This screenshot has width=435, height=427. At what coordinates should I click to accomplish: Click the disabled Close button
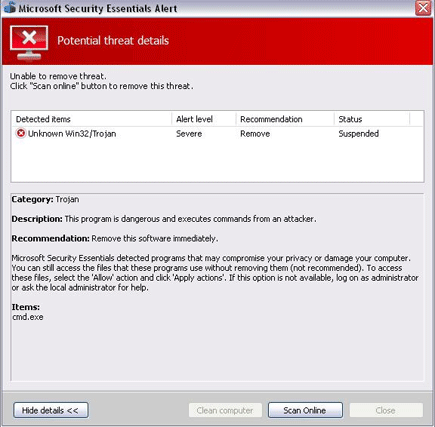click(386, 410)
